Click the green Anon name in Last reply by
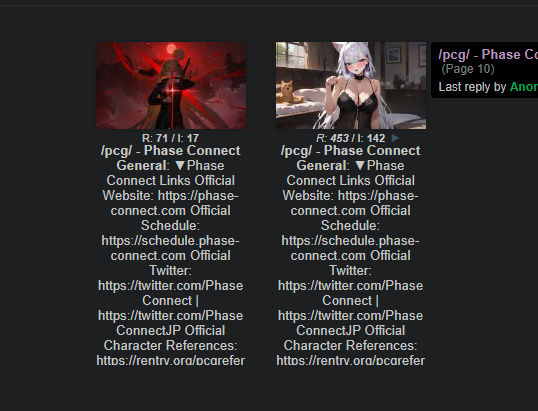 click(x=524, y=87)
